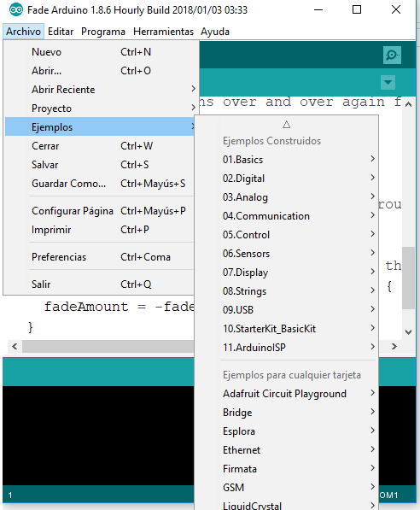Open 10.StarterKit_BasicKit submenu
The width and height of the screenshot is (420, 510).
point(287,329)
